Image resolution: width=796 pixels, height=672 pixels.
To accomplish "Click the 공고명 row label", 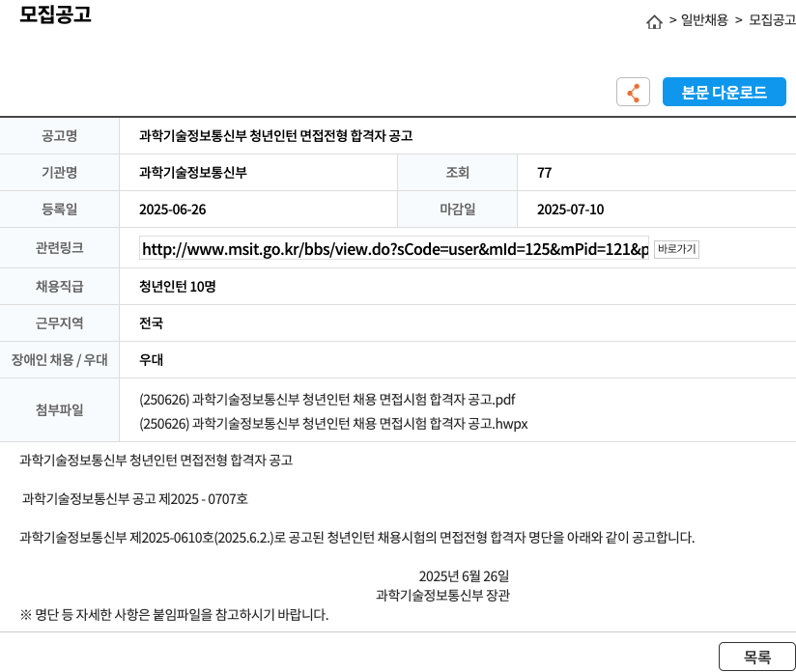I will [x=59, y=135].
